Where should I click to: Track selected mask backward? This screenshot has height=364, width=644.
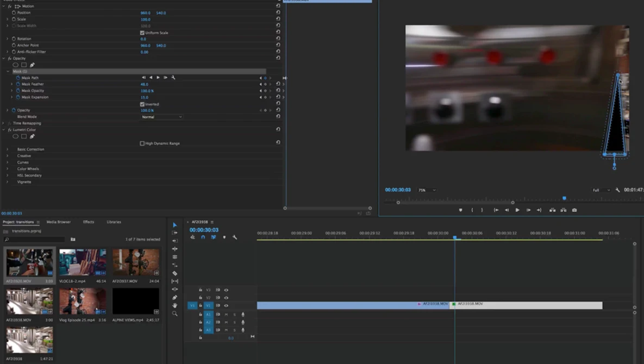pos(151,78)
